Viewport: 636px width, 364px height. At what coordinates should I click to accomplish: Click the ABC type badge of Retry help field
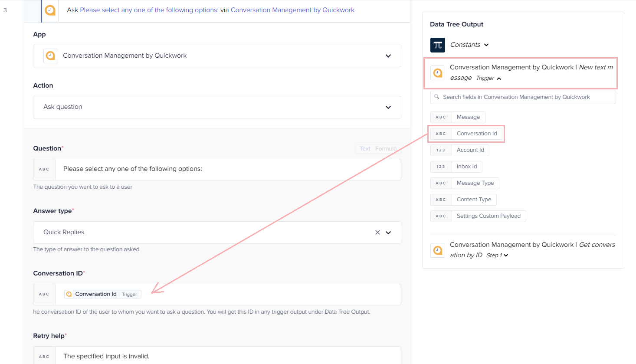(44, 356)
